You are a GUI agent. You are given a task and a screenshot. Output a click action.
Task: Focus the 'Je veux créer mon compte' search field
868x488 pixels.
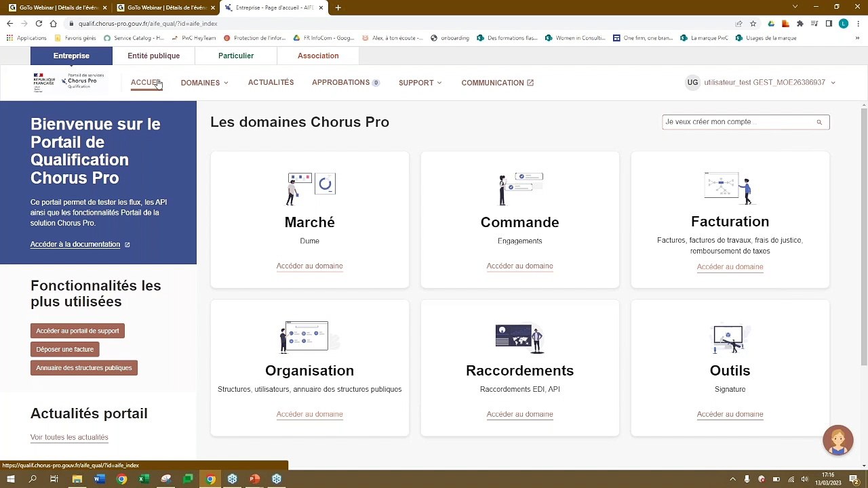pos(746,122)
